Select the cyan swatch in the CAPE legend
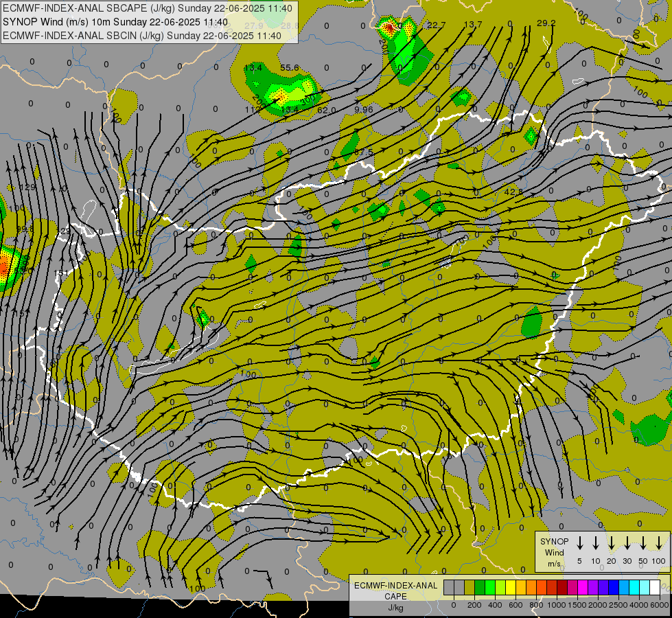672x618 pixels. pyautogui.click(x=634, y=587)
